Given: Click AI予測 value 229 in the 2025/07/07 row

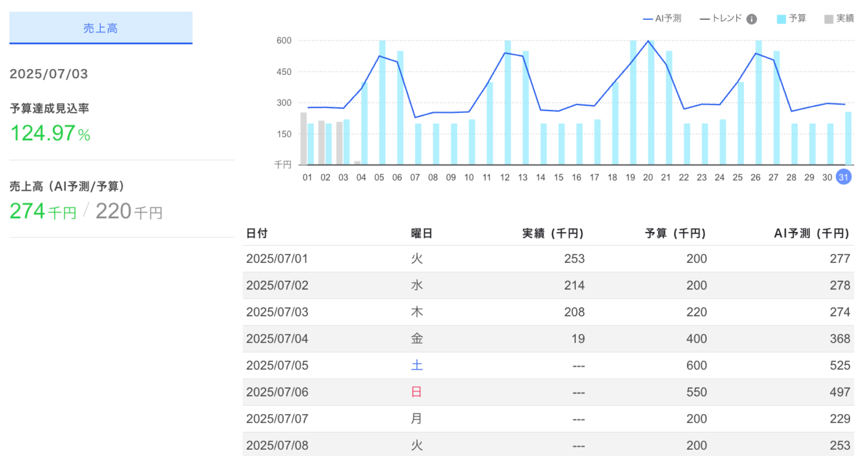Looking at the screenshot, I should [x=840, y=419].
